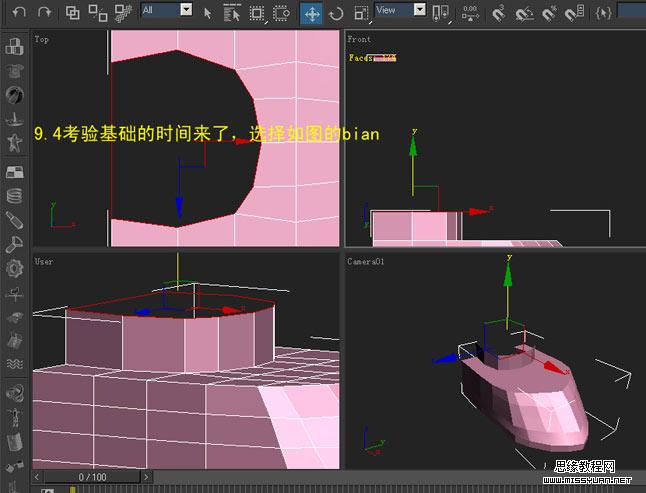Click the 'User' viewport label
Image resolution: width=646 pixels, height=493 pixels.
(43, 262)
